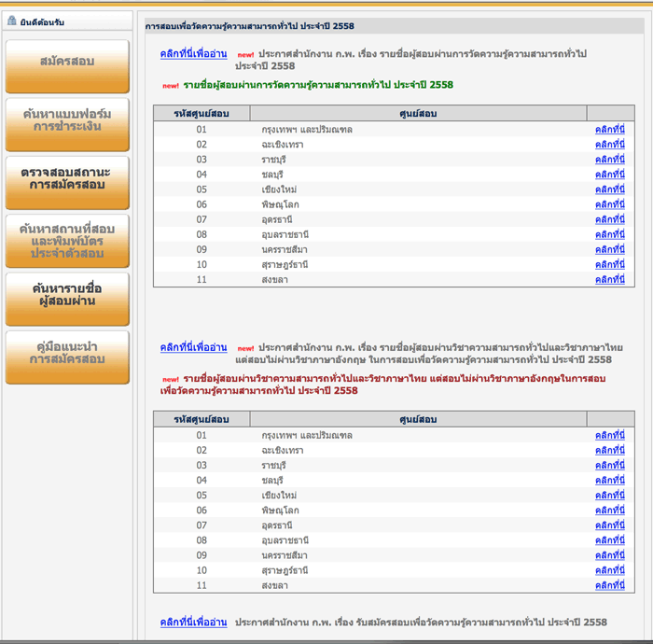Click bottom คลิกที่นี่เพื่ออ่าน link for รับสมัครสอบ
Viewport: 653px width, 644px height.
click(x=193, y=622)
